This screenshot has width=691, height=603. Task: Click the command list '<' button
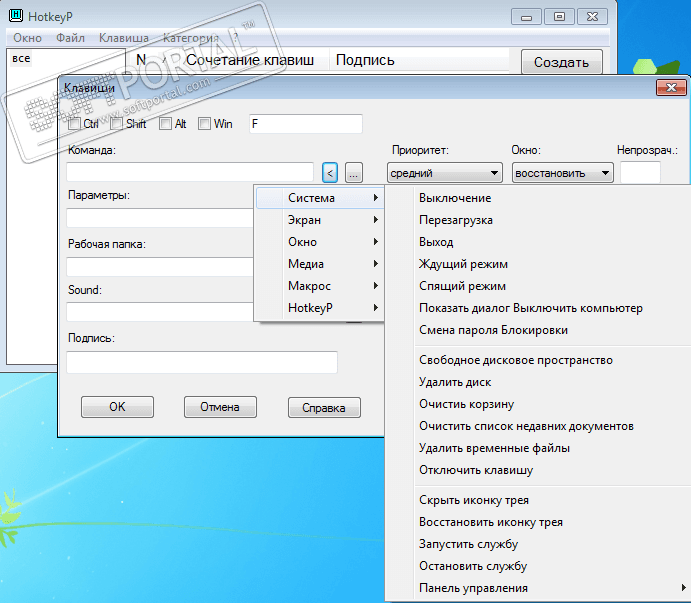click(x=330, y=173)
